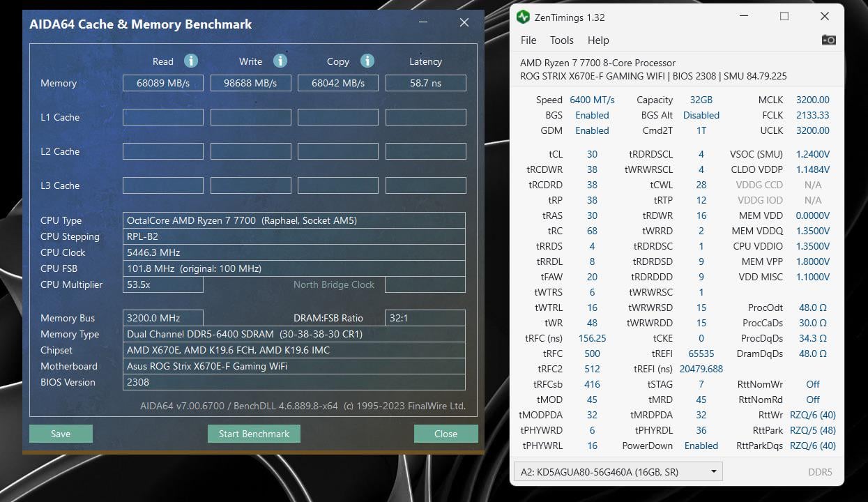Click the tPHYRDL value 36
Image resolution: width=868 pixels, height=502 pixels.
tap(701, 430)
